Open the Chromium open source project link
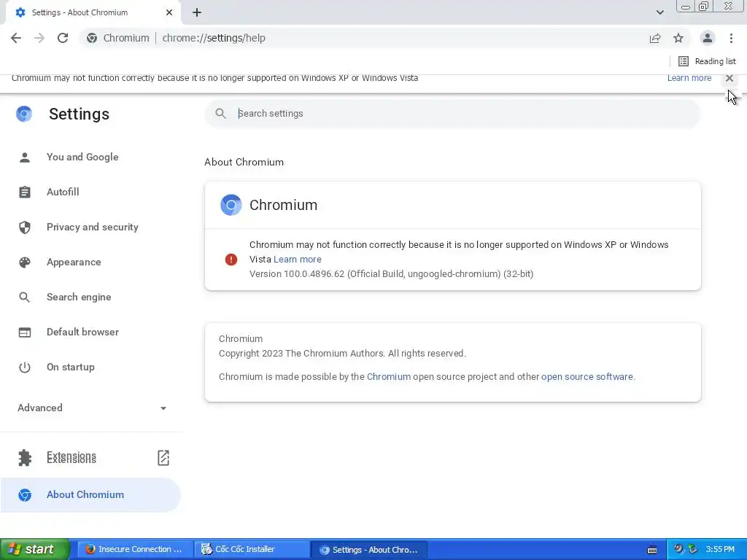The width and height of the screenshot is (747, 560). coord(389,377)
